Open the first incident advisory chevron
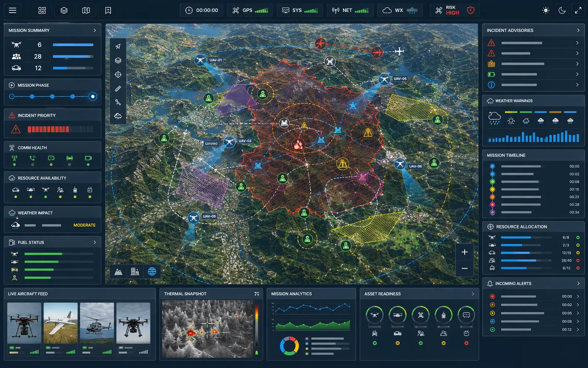The image size is (588, 368). pyautogui.click(x=577, y=43)
